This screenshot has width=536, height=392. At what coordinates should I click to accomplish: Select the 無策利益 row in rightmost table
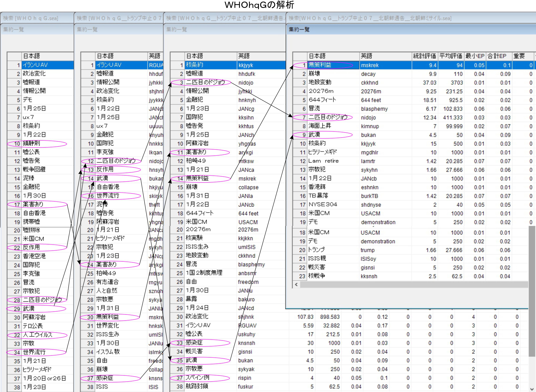pos(320,65)
